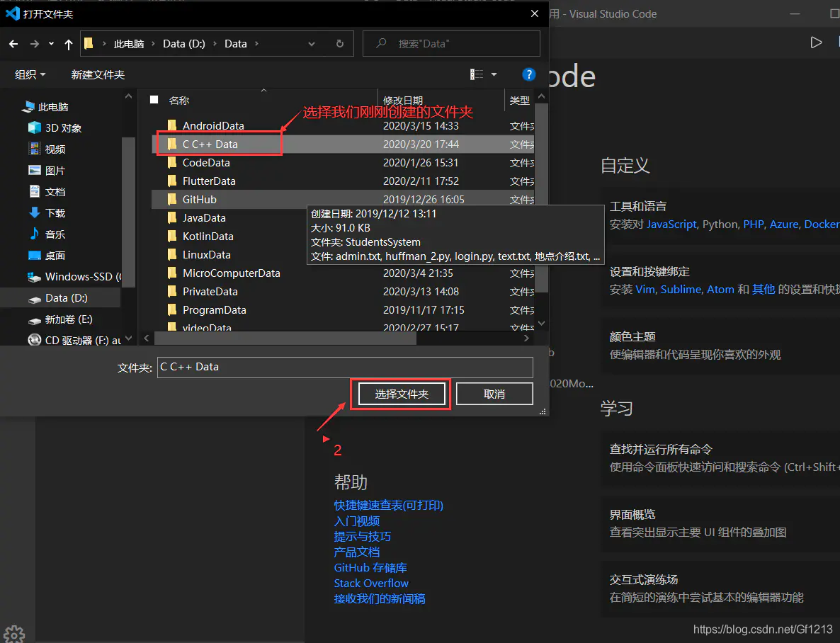Refresh the Data folder listing
840x643 pixels.
[x=340, y=44]
